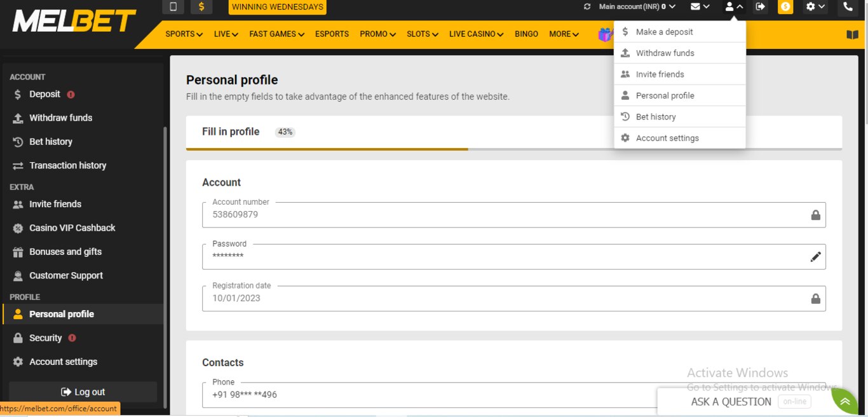Click the Log out button in sidebar

[x=83, y=392]
